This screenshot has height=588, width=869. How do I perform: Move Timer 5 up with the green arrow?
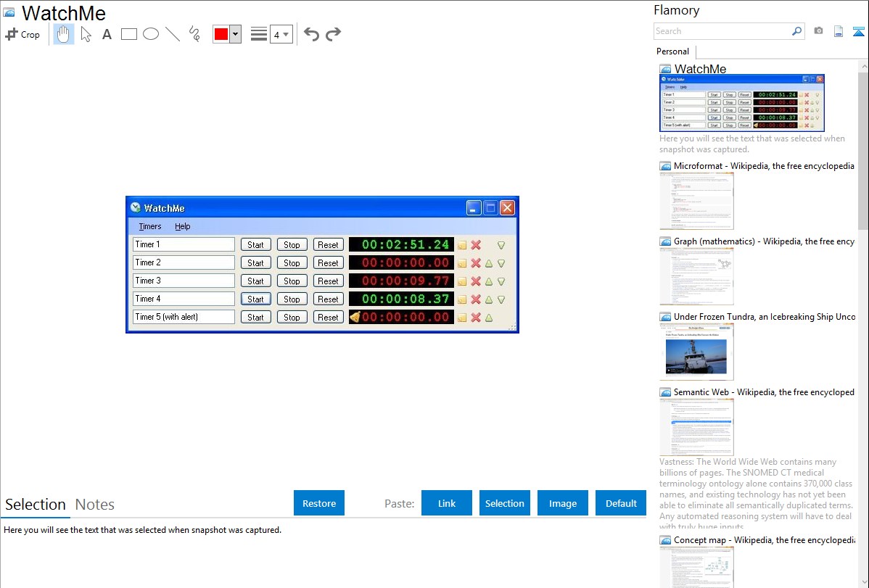click(489, 318)
